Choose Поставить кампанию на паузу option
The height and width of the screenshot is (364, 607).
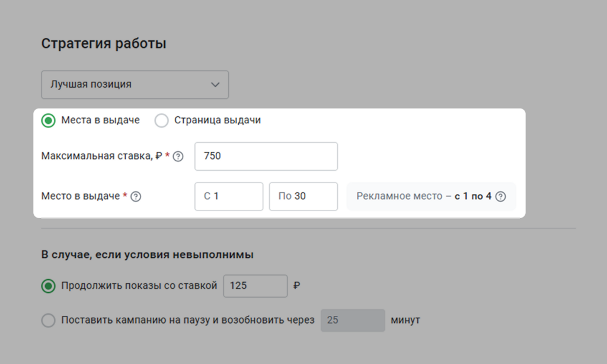pos(48,320)
